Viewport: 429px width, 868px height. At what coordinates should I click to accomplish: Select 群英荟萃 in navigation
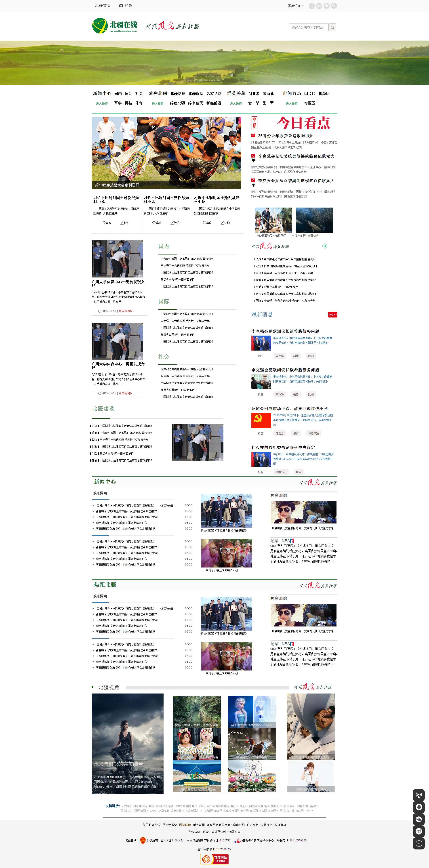click(x=236, y=93)
